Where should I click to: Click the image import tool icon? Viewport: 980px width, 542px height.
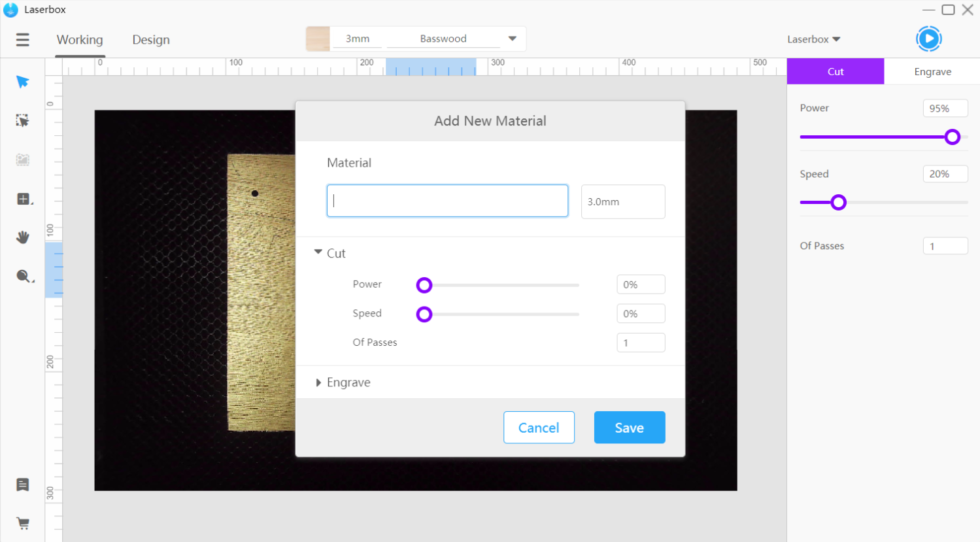[x=22, y=160]
